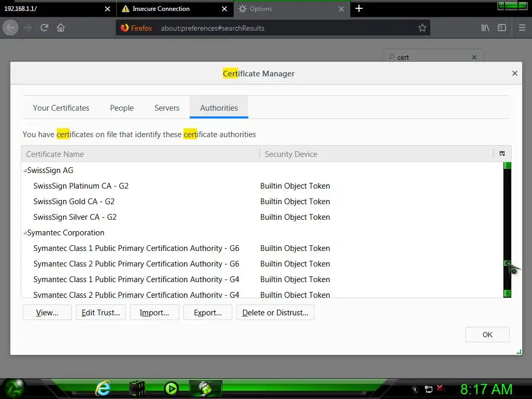Clear the cert search with the X icon
Screen dimensions: 532x399
474,57
